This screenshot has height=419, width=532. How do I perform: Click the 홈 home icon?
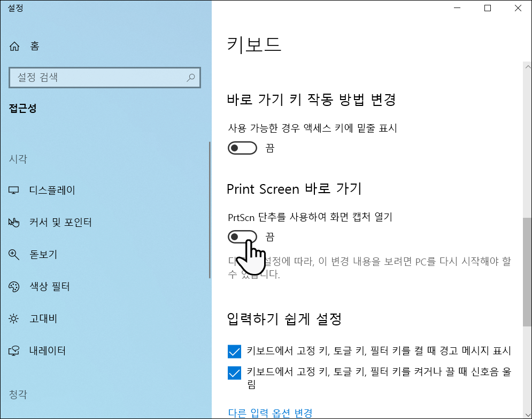[x=13, y=47]
